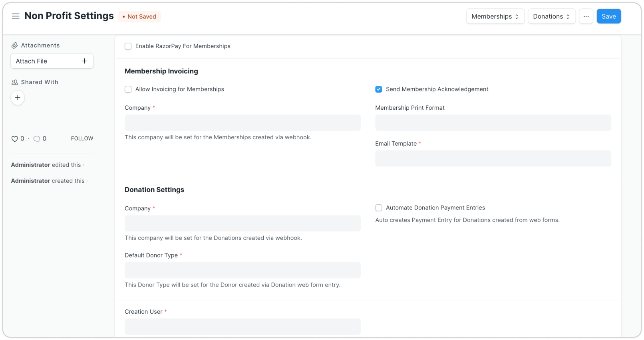This screenshot has width=644, height=340.
Task: Focus the Email Template field
Action: tap(493, 158)
